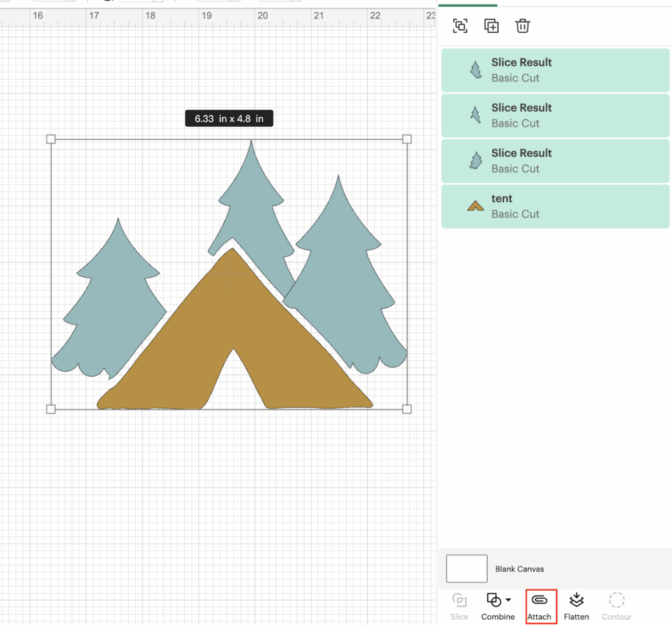
Task: Click the tent layer's brown thumbnail
Action: pos(475,206)
